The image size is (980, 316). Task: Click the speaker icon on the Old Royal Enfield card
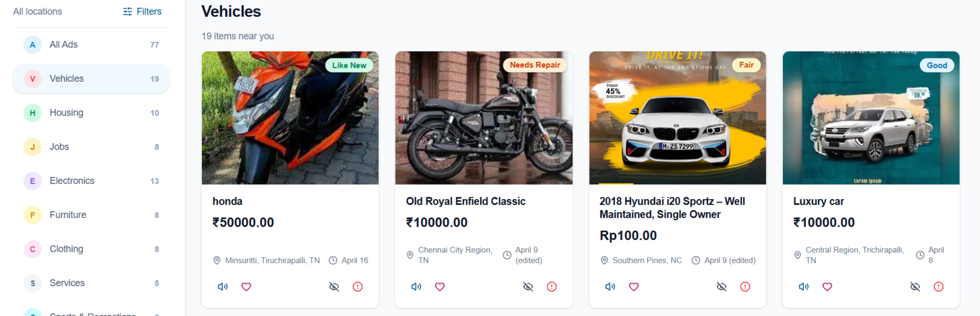[x=416, y=287]
